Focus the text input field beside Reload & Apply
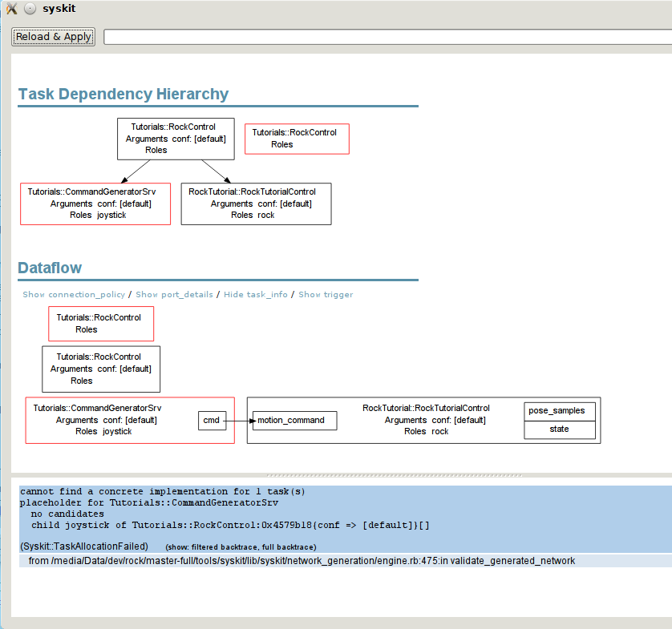 pos(388,37)
